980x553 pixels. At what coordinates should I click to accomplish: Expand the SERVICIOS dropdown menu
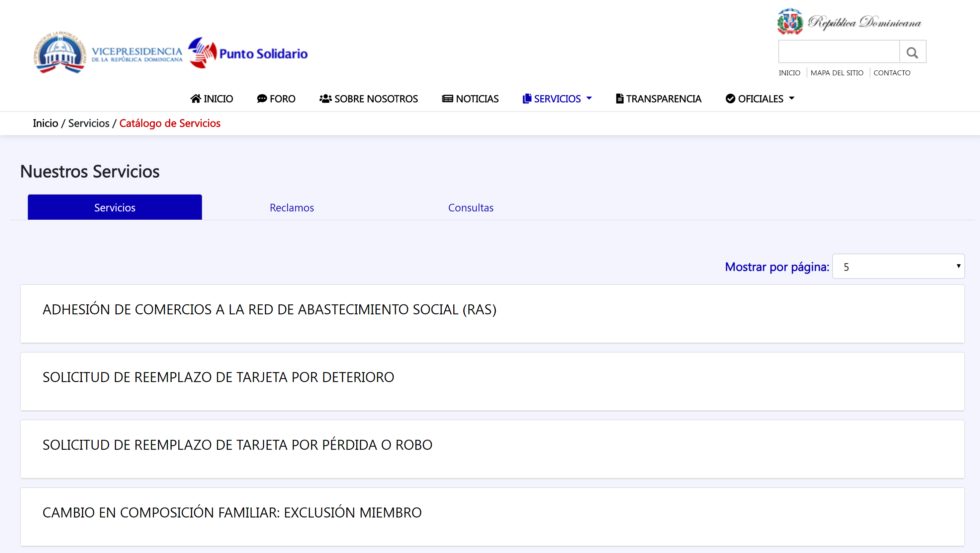pos(557,99)
